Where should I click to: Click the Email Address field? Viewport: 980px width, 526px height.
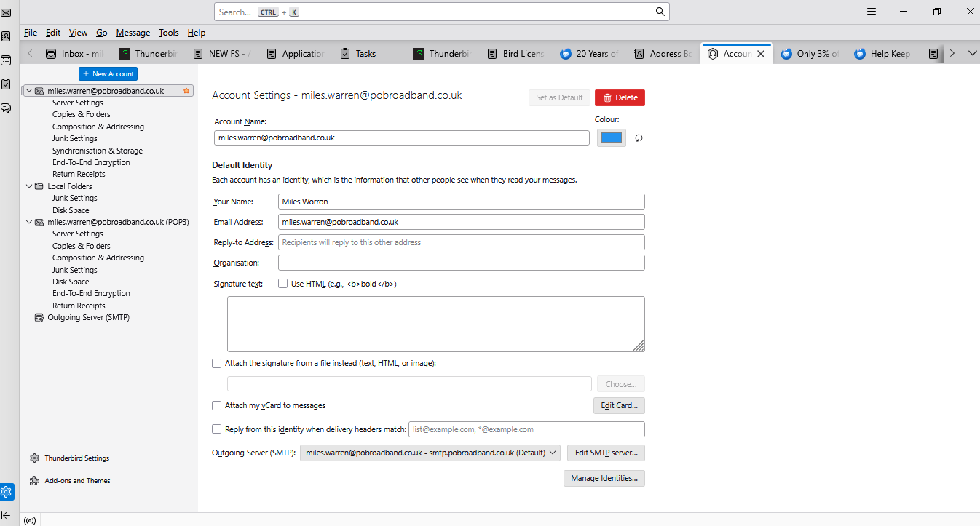coord(462,222)
